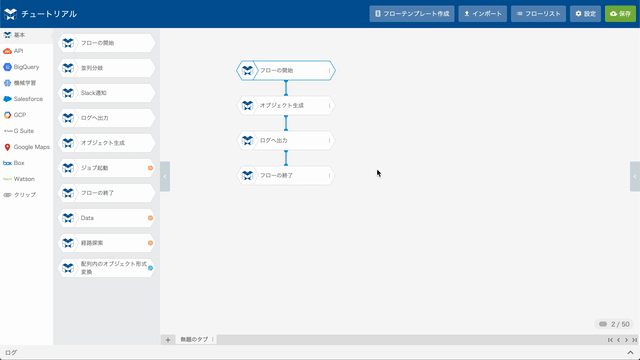Image resolution: width=640 pixels, height=360 pixels.
Task: Select the BigQuery category
Action: pyautogui.click(x=26, y=67)
